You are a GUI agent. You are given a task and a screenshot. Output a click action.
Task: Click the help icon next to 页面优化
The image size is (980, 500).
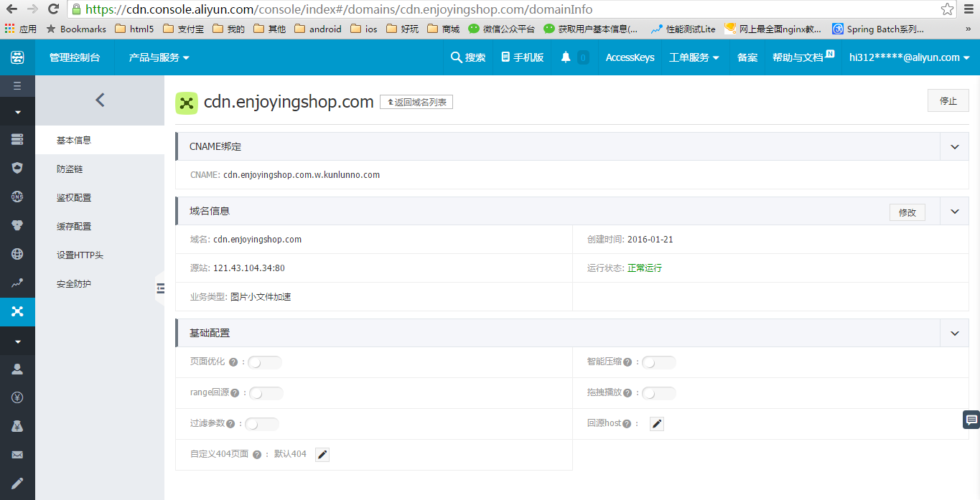[x=233, y=362]
